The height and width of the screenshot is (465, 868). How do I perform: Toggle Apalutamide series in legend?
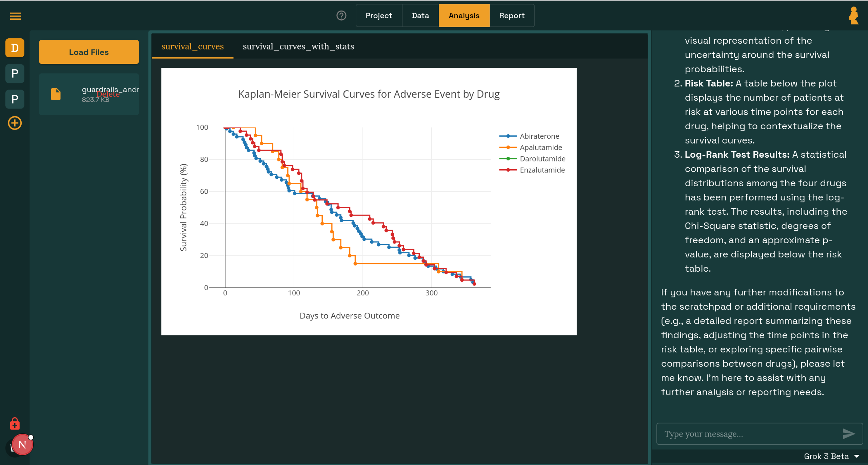pos(540,147)
